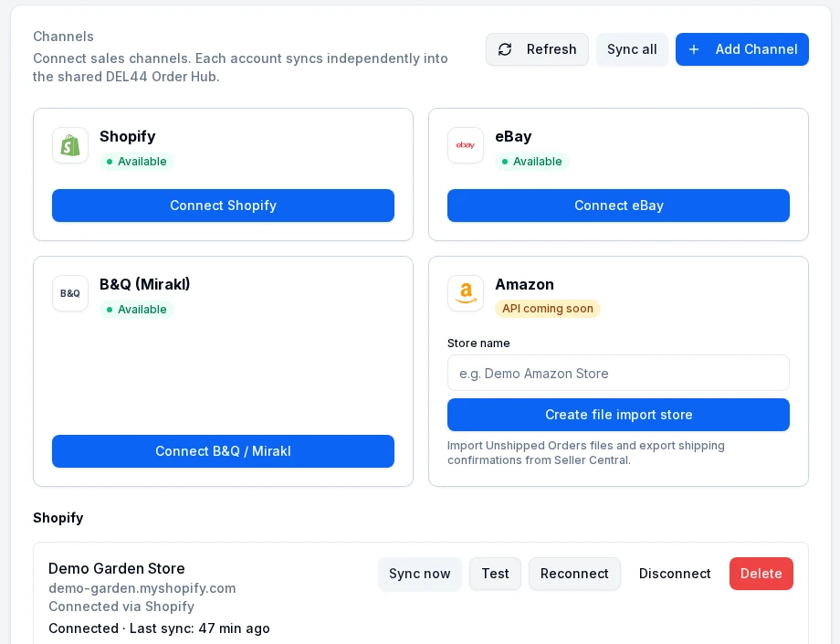Focus the Amazon Store name field
The width and height of the screenshot is (840, 644).
click(618, 373)
